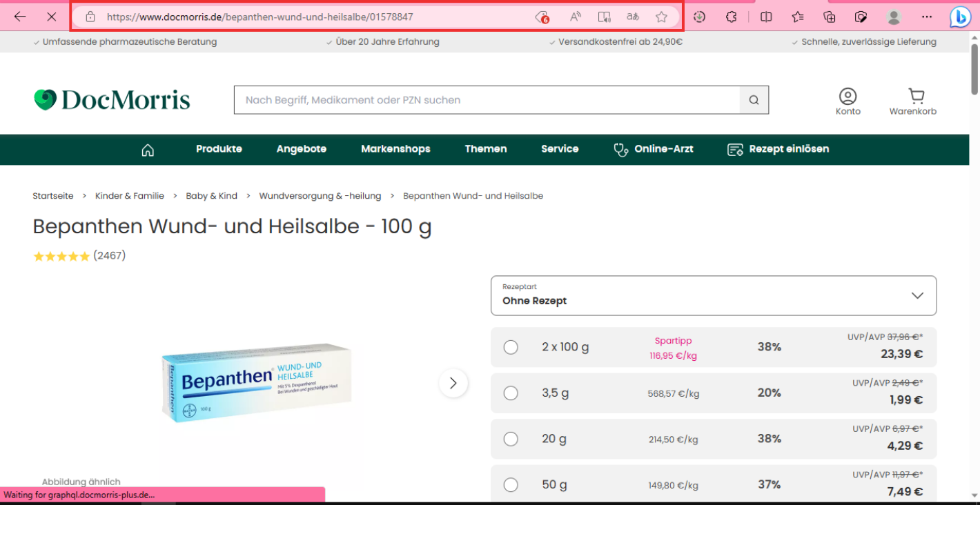Go to the home icon in navigation
980x543 pixels.
(x=148, y=150)
